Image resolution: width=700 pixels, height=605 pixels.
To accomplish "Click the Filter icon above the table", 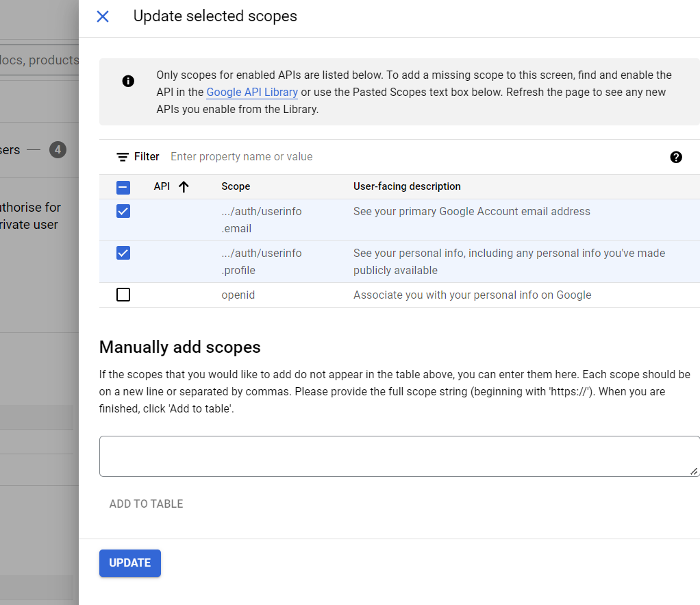I will (x=123, y=157).
